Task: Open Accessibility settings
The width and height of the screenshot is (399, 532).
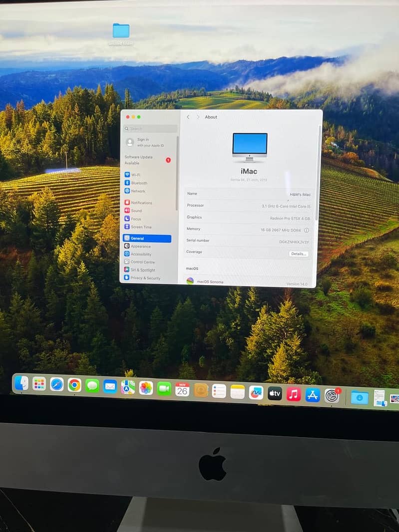Action: tap(138, 254)
